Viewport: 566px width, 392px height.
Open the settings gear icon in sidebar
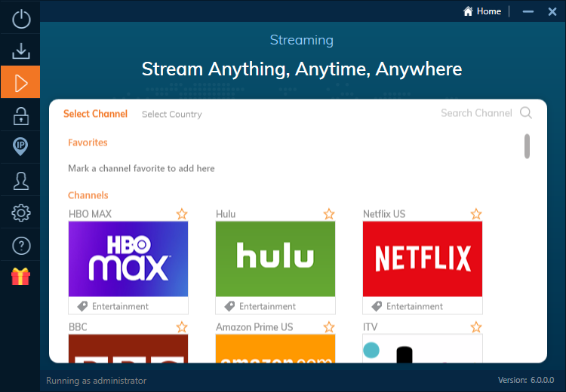pos(21,213)
